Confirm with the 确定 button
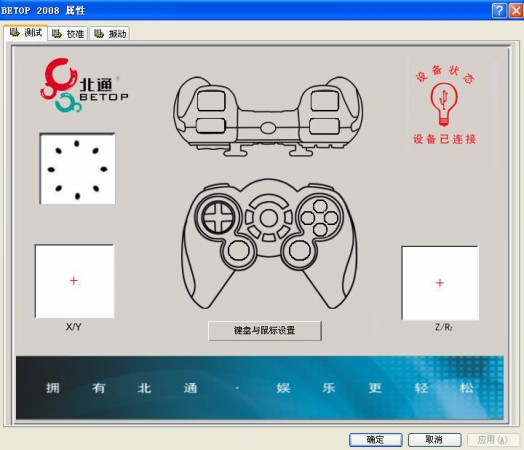 [376, 440]
